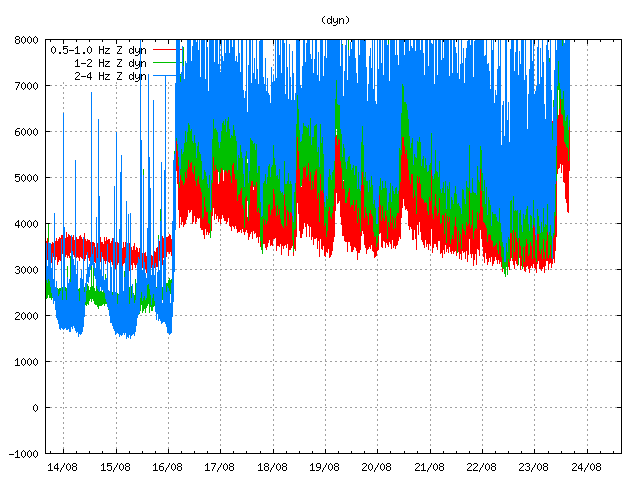Click the (dyn) chart title
Image resolution: width=640 pixels, height=480 pixels.
point(335,19)
